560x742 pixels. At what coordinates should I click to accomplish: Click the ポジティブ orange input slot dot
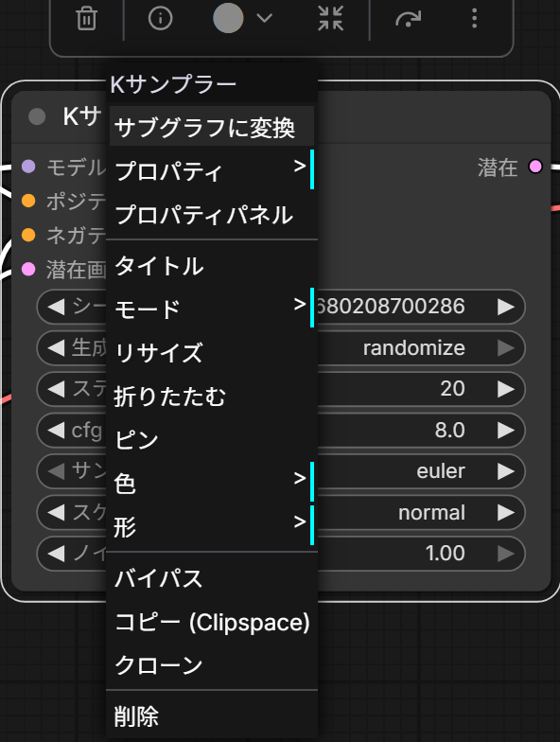tap(28, 201)
